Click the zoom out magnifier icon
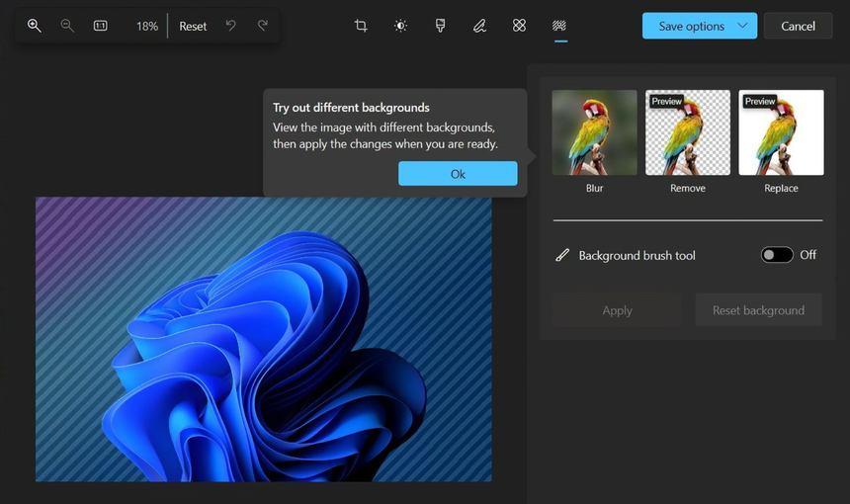The width and height of the screenshot is (850, 504). (x=67, y=26)
